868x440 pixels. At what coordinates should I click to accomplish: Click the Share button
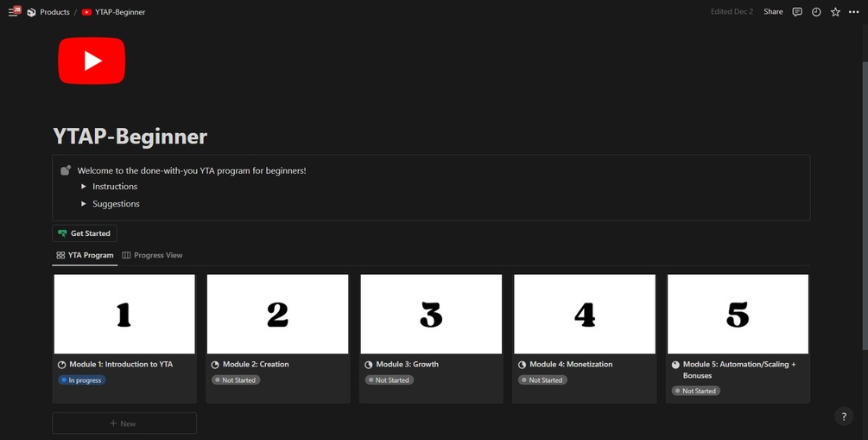773,11
